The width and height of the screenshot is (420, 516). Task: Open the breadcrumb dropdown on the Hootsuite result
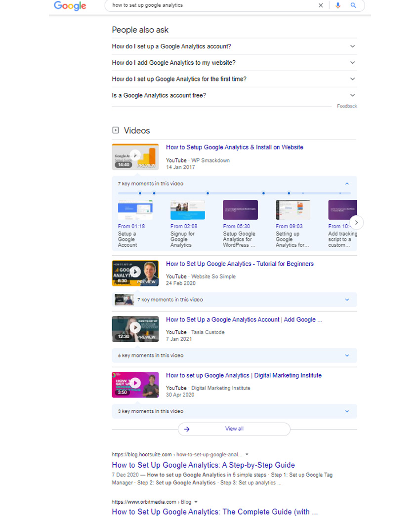247,454
